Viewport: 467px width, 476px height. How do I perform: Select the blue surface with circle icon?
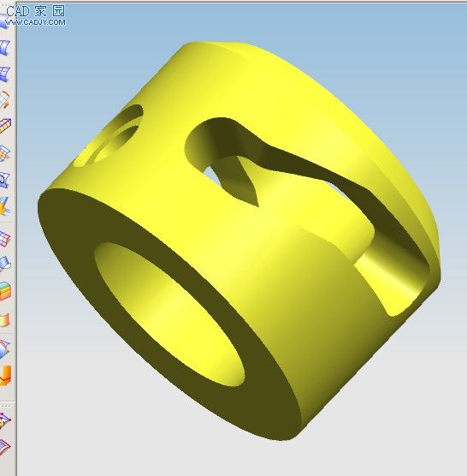point(5,180)
